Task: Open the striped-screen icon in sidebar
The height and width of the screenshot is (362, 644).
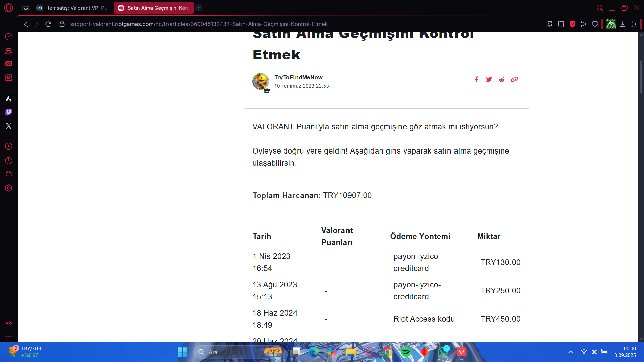Action: (9, 64)
